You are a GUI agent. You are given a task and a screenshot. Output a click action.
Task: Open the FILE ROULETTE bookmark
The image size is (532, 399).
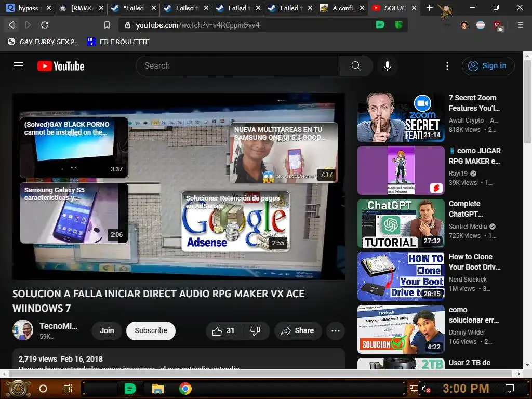tap(118, 42)
